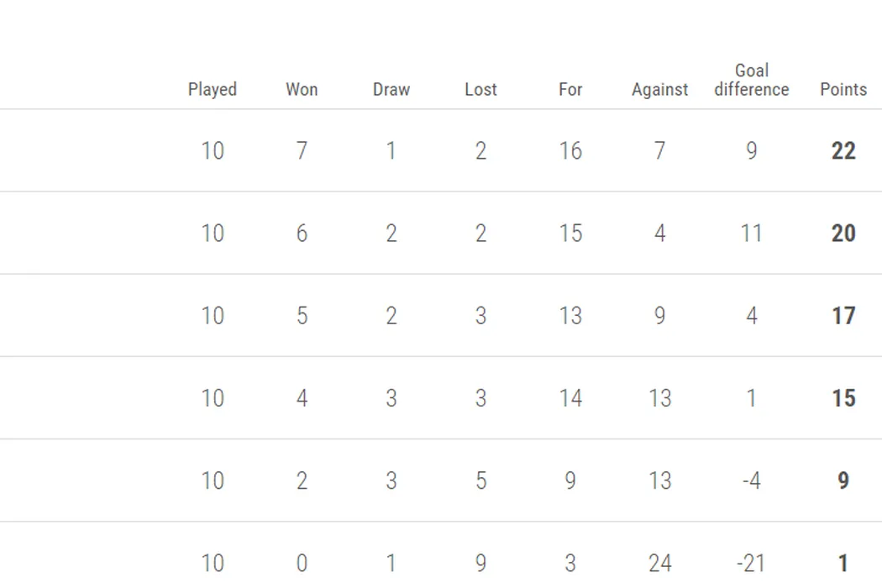
Task: Click the Played column header
Action: point(213,90)
